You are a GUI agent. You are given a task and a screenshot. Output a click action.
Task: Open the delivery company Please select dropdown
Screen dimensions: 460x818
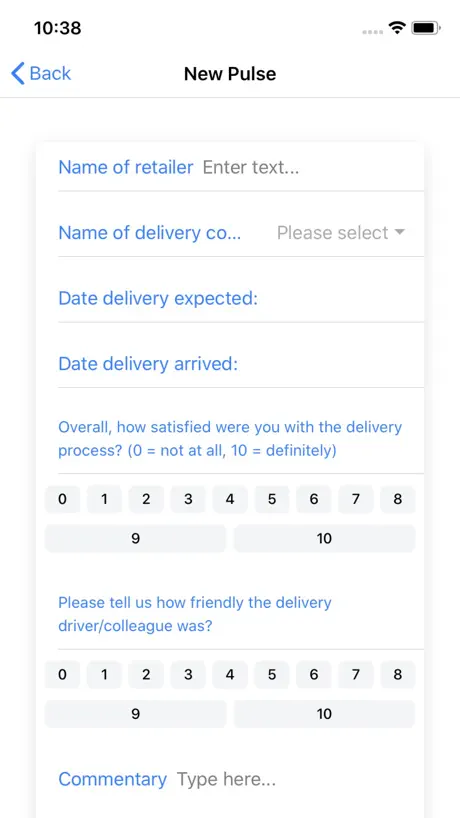[341, 233]
